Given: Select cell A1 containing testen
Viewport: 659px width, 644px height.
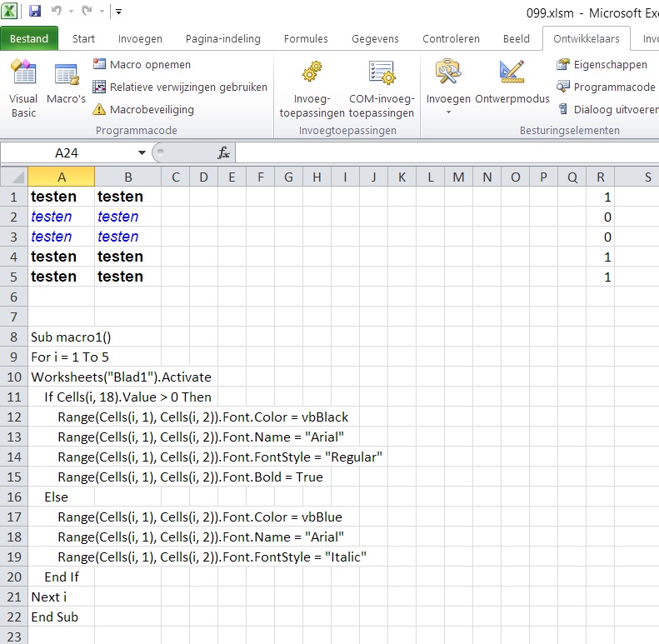Looking at the screenshot, I should coord(61,197).
